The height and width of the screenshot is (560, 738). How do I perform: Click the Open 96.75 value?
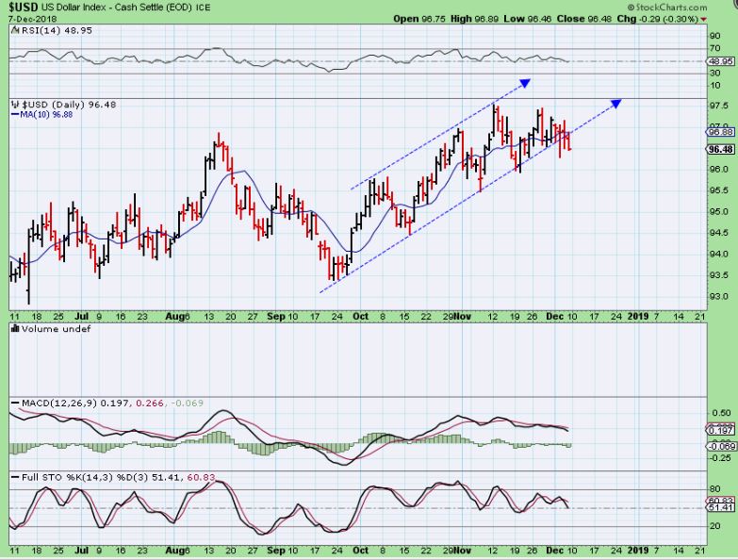[419, 19]
